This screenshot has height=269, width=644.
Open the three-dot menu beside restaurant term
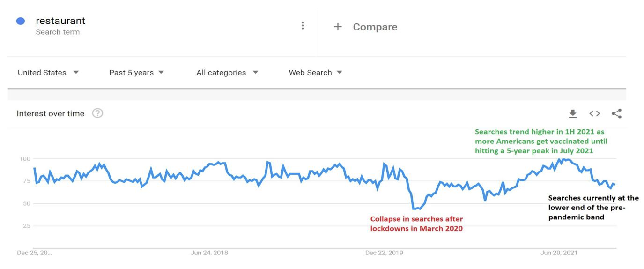303,26
